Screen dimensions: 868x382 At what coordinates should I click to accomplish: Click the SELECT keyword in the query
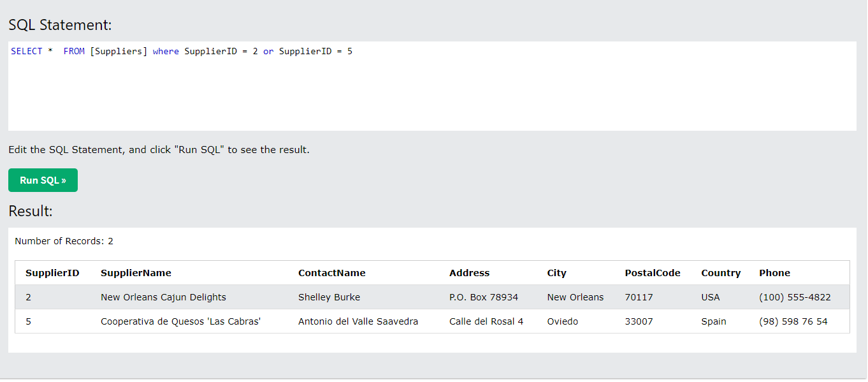(27, 52)
